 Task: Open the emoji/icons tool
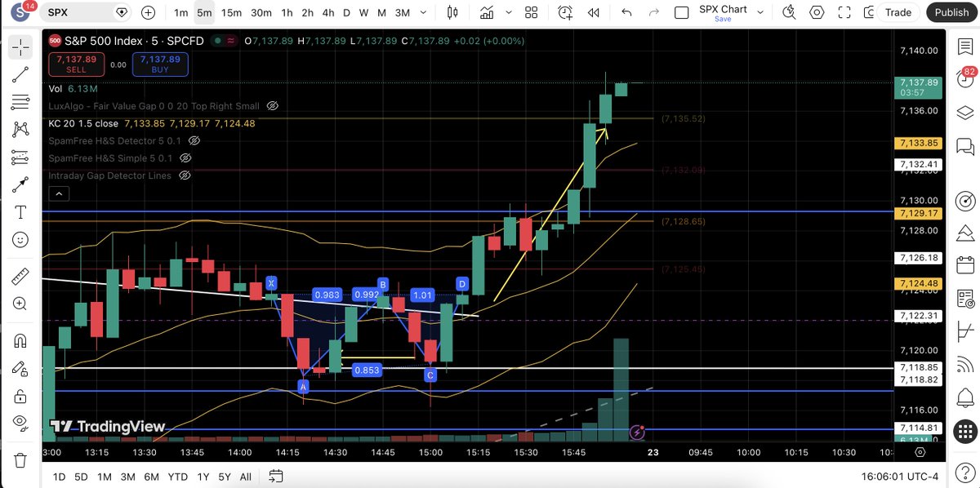click(x=20, y=240)
